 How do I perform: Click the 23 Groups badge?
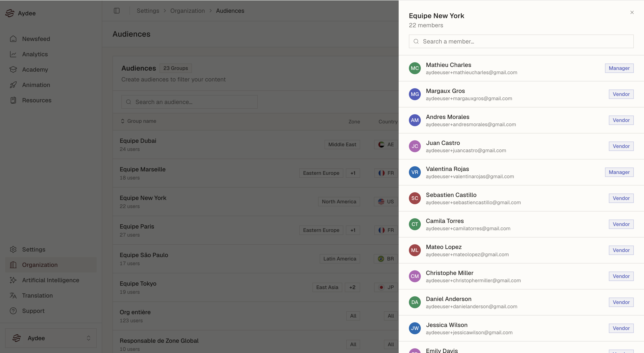(175, 68)
